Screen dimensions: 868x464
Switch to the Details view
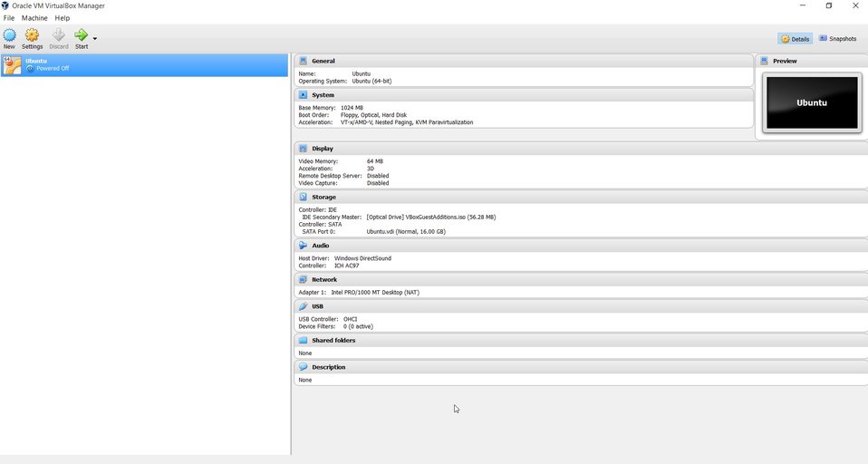coord(795,39)
